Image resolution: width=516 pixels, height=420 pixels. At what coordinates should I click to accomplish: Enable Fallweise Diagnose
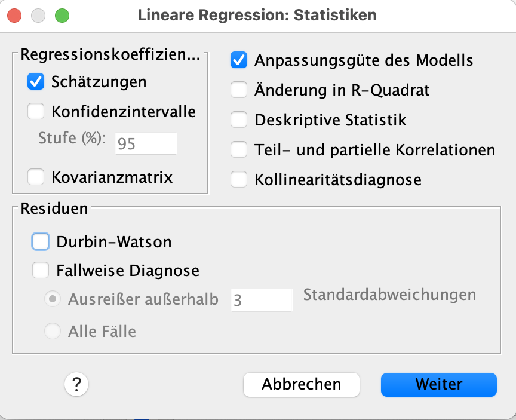click(x=41, y=271)
